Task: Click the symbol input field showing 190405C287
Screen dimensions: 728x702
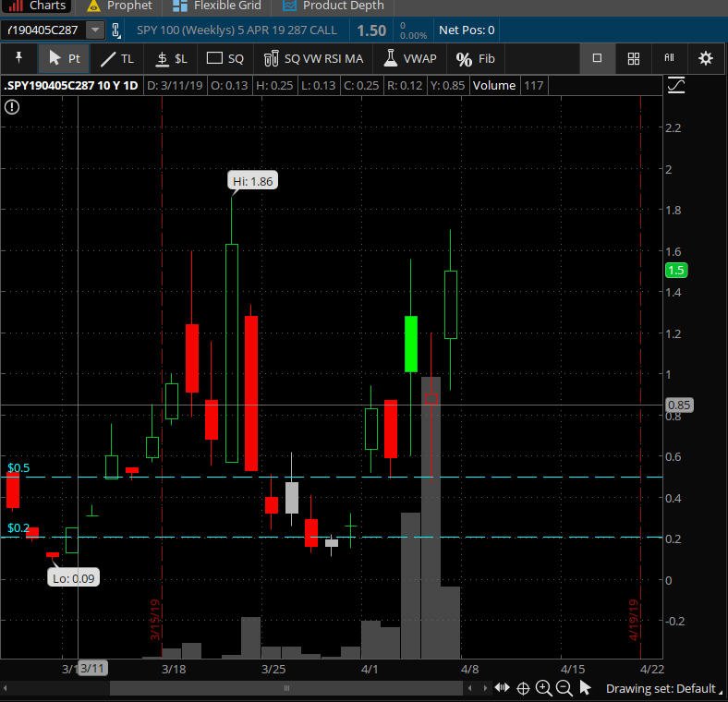Action: point(42,30)
